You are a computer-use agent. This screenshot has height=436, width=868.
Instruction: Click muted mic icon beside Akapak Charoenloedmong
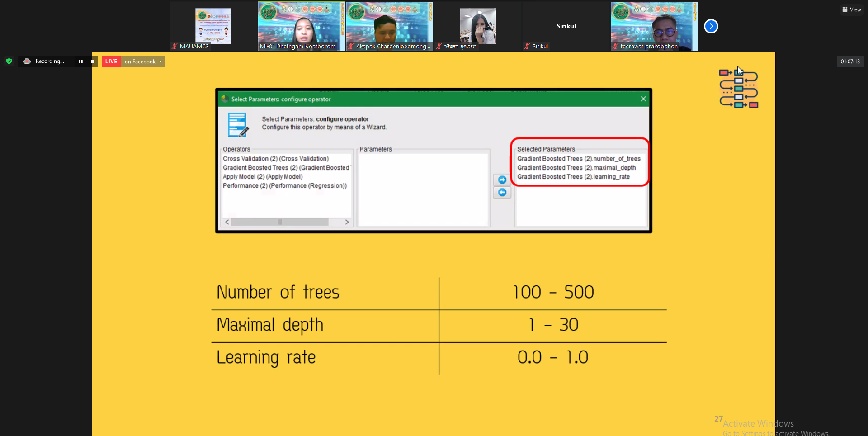[x=351, y=46]
